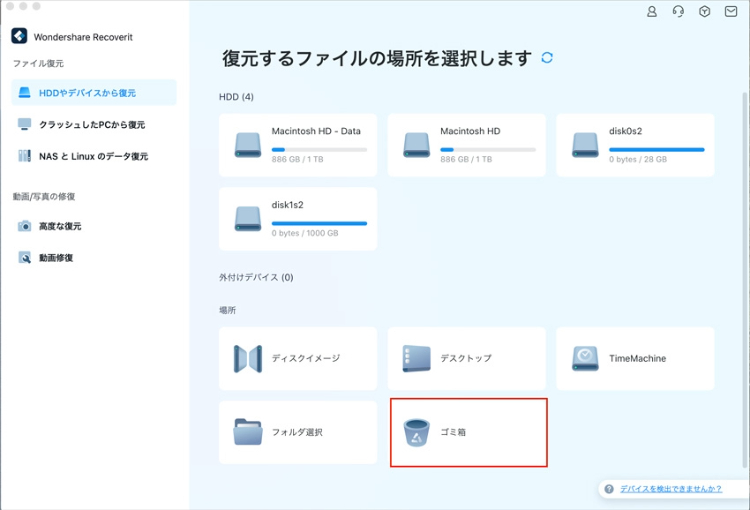Choose the デスクトップ desktop icon
The image size is (750, 510).
point(416,358)
